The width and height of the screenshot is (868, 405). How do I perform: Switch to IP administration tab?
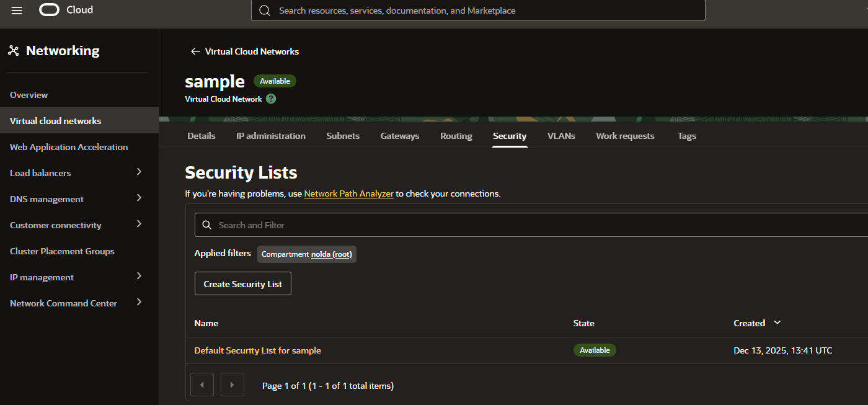(x=271, y=136)
